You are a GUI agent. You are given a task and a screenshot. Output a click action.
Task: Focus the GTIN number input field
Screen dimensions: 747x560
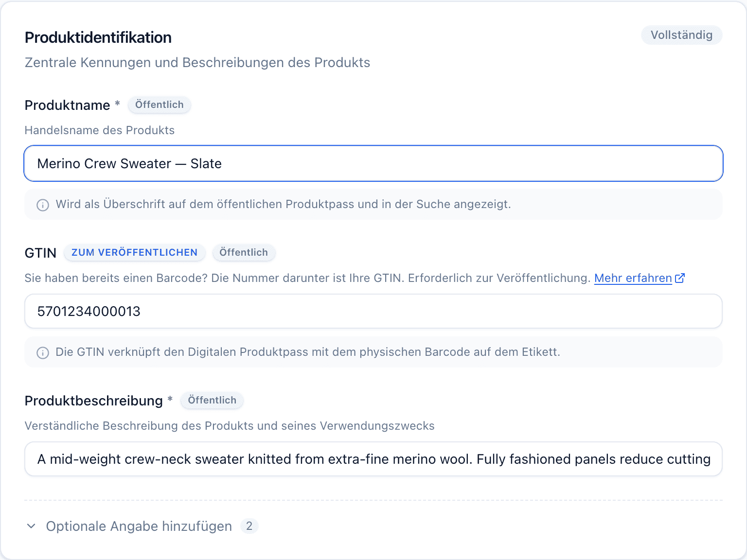373,311
